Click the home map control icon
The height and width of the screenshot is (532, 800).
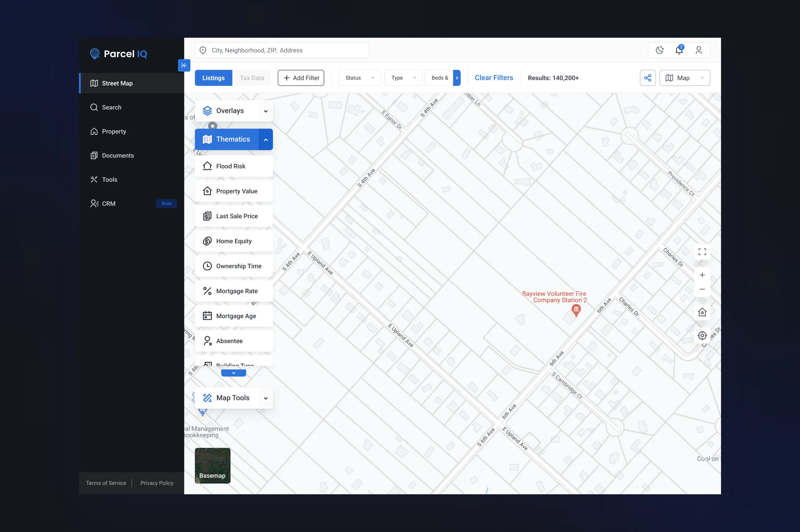tap(702, 312)
